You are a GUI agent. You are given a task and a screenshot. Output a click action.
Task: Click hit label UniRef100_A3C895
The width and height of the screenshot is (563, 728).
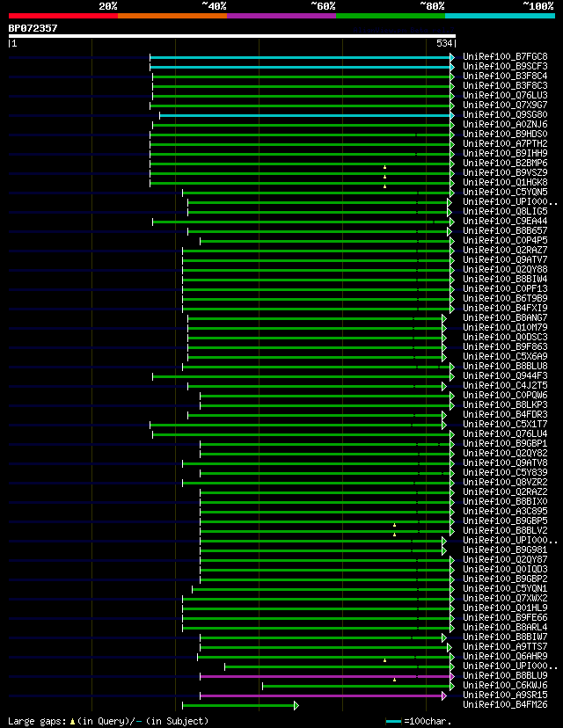(x=505, y=511)
